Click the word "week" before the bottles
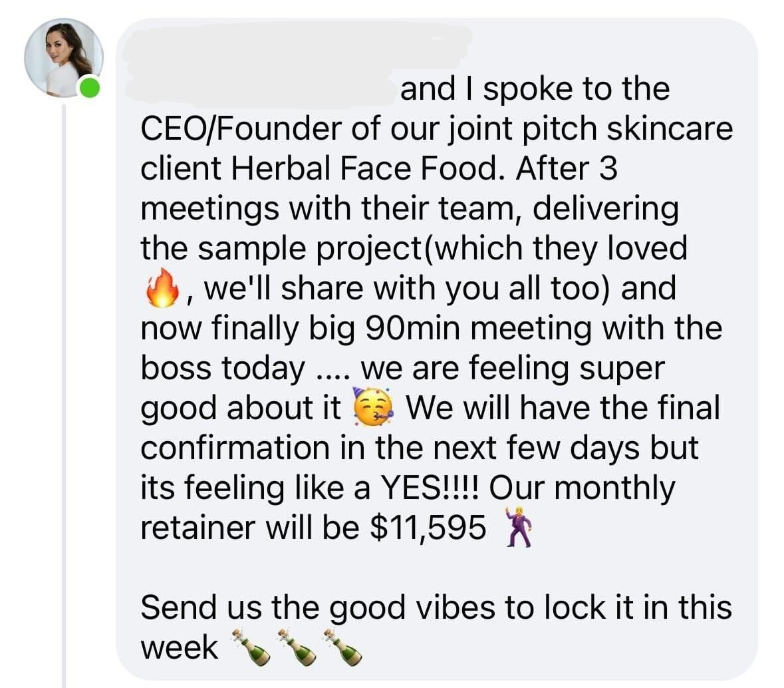This screenshot has width=784, height=688. (179, 647)
